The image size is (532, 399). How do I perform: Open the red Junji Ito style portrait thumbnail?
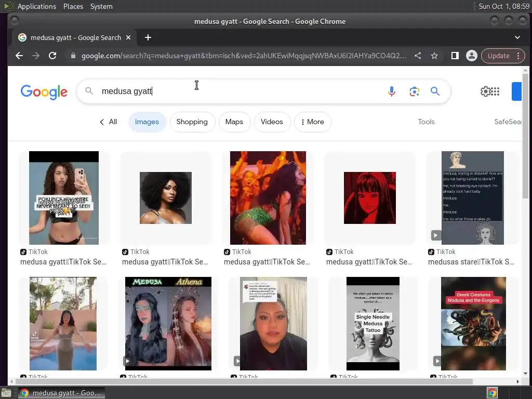[370, 198]
